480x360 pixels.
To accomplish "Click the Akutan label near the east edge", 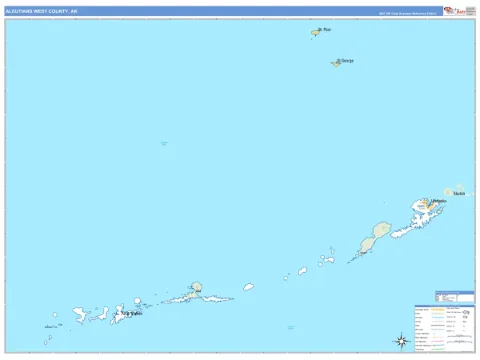I will [459, 193].
